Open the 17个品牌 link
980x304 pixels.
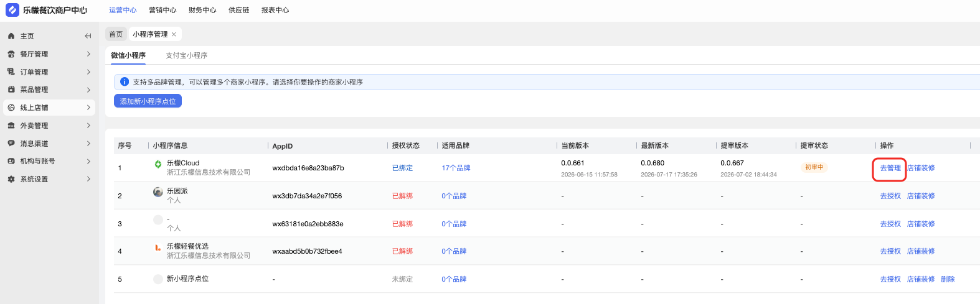click(456, 168)
